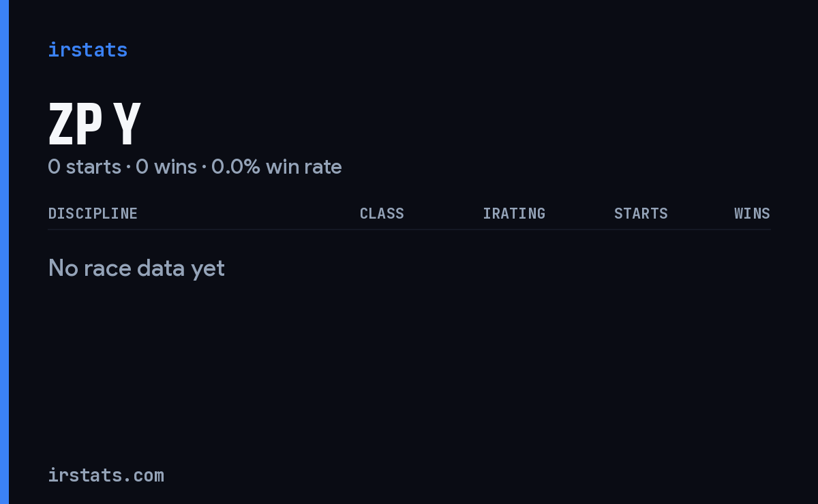The image size is (818, 504).
Task: Click the irstats logo at top
Action: coord(87,50)
